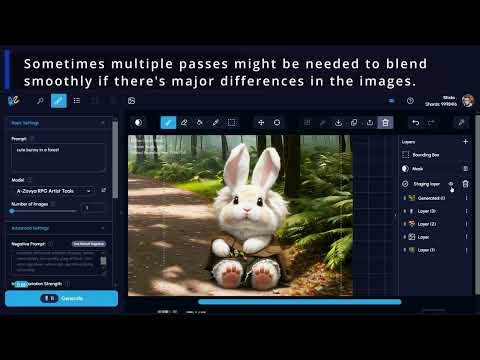Image resolution: width=480 pixels, height=360 pixels.
Task: Click the copy to clipboard icon
Action: [x=354, y=123]
